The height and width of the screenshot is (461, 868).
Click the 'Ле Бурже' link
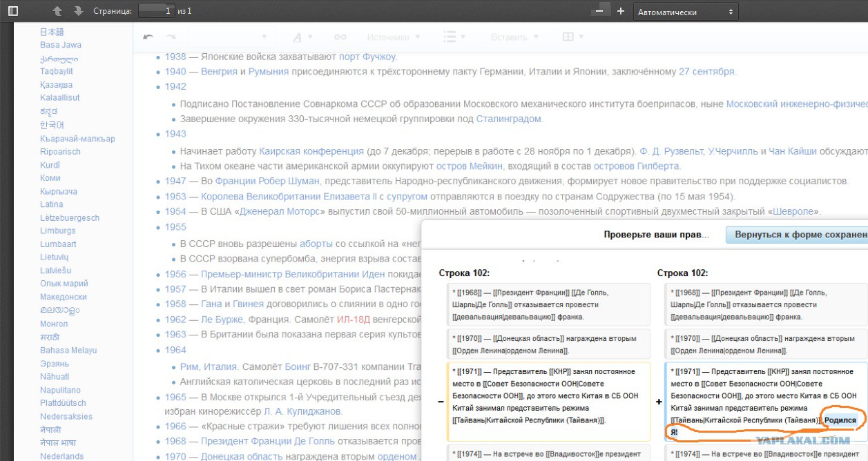pos(222,320)
